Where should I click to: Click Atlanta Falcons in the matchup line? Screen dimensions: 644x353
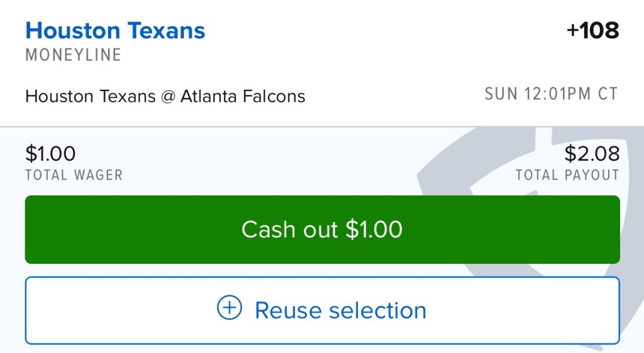(243, 96)
